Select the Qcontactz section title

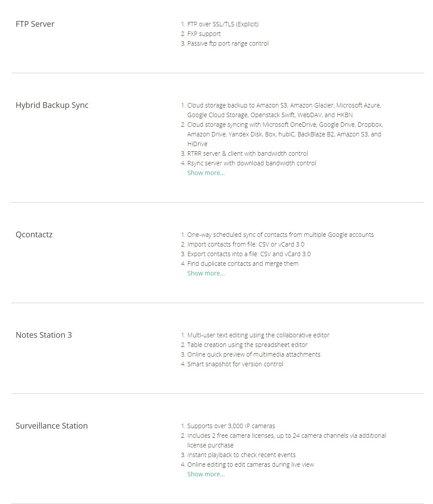click(x=34, y=235)
